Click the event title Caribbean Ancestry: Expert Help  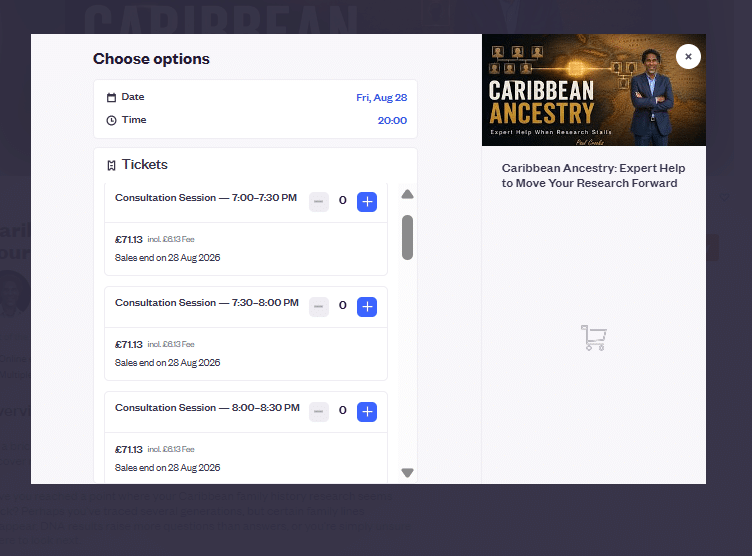pos(593,176)
